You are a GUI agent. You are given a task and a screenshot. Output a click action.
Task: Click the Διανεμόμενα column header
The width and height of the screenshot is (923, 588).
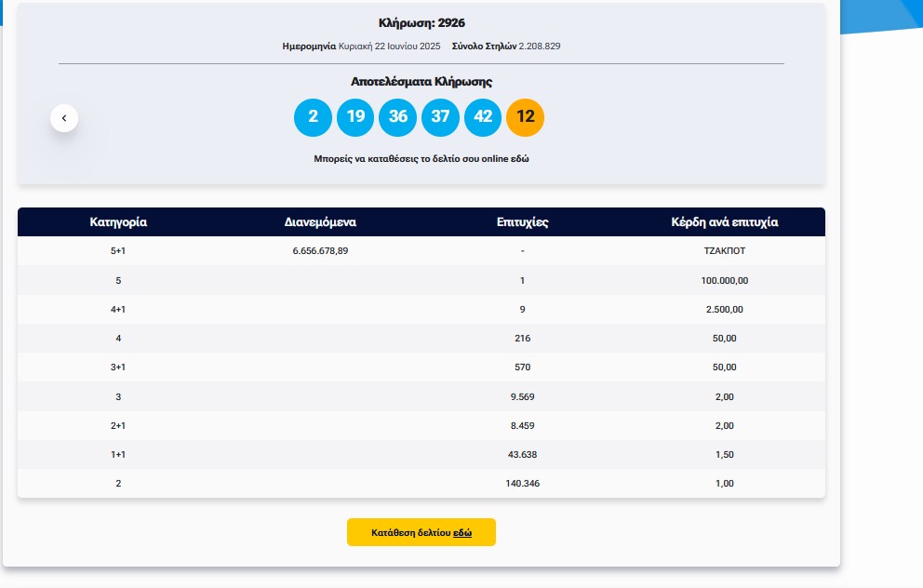(x=320, y=222)
